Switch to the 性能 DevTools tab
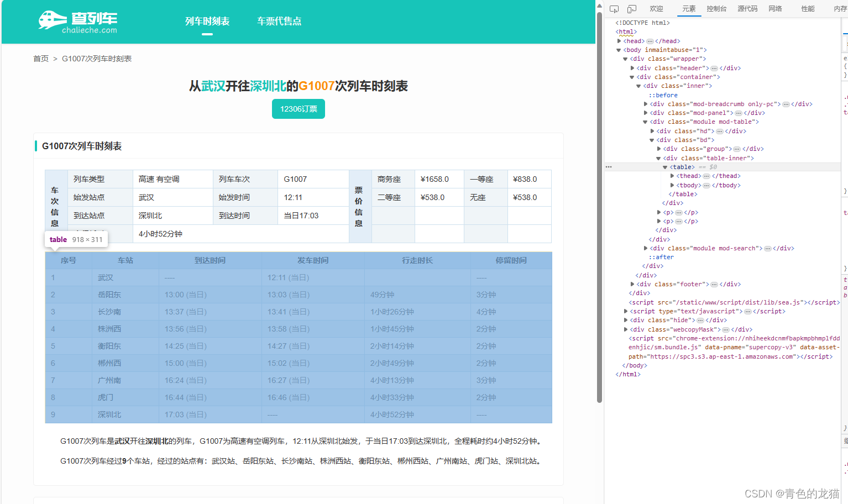 tap(808, 9)
